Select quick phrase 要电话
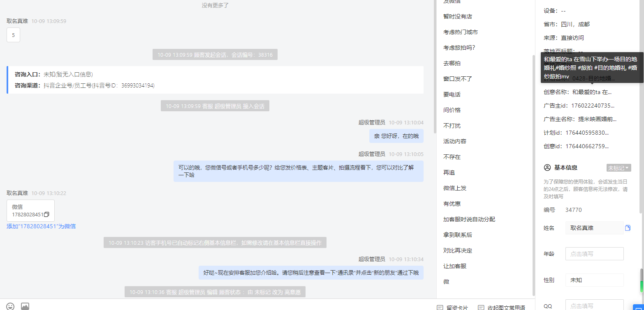 point(452,94)
